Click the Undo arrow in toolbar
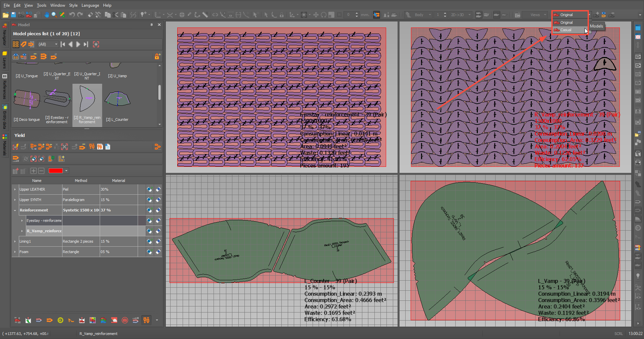The height and width of the screenshot is (339, 644). click(72, 15)
